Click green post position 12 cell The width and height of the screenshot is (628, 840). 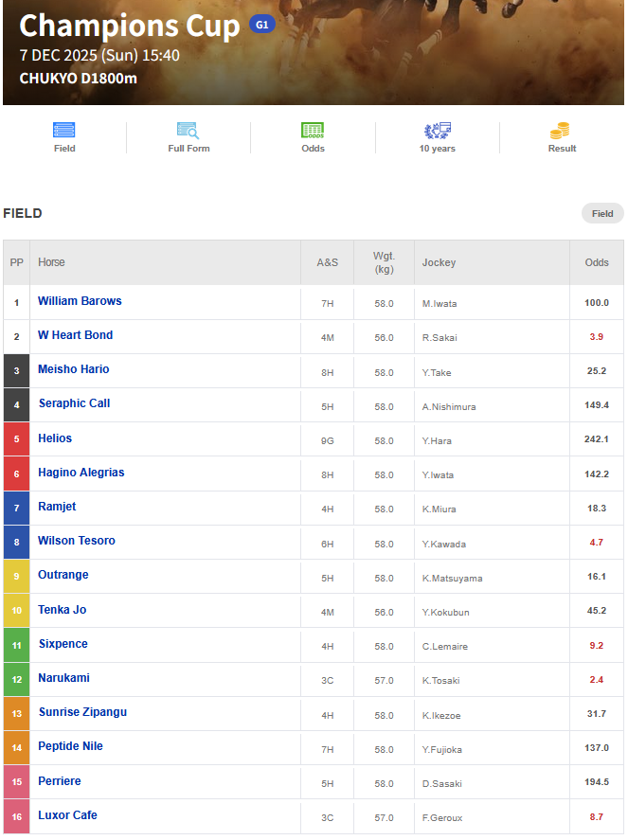(x=17, y=680)
